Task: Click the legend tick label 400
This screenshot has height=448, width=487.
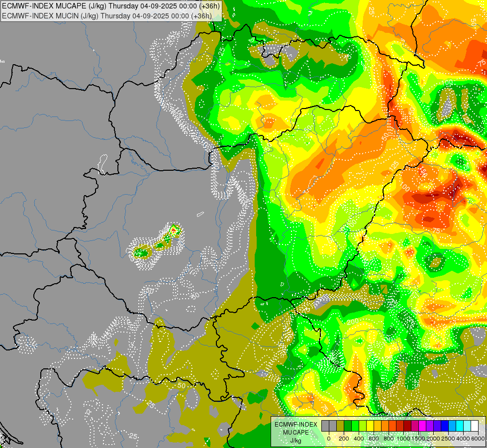Action: [x=359, y=439]
